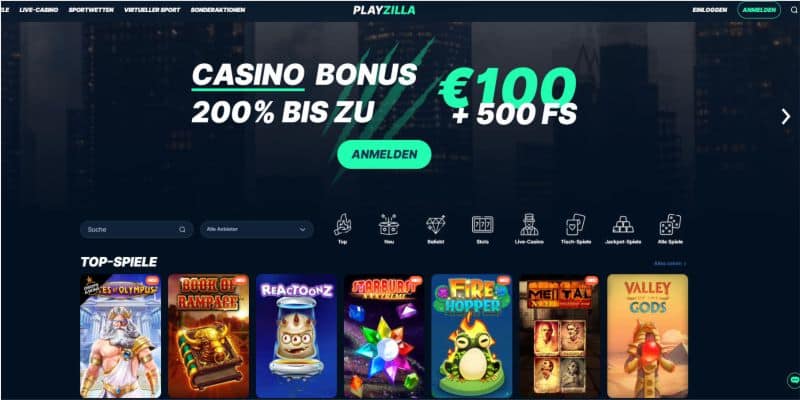800x400 pixels.
Task: Click the outlined Anmelden header button
Action: pyautogui.click(x=759, y=10)
